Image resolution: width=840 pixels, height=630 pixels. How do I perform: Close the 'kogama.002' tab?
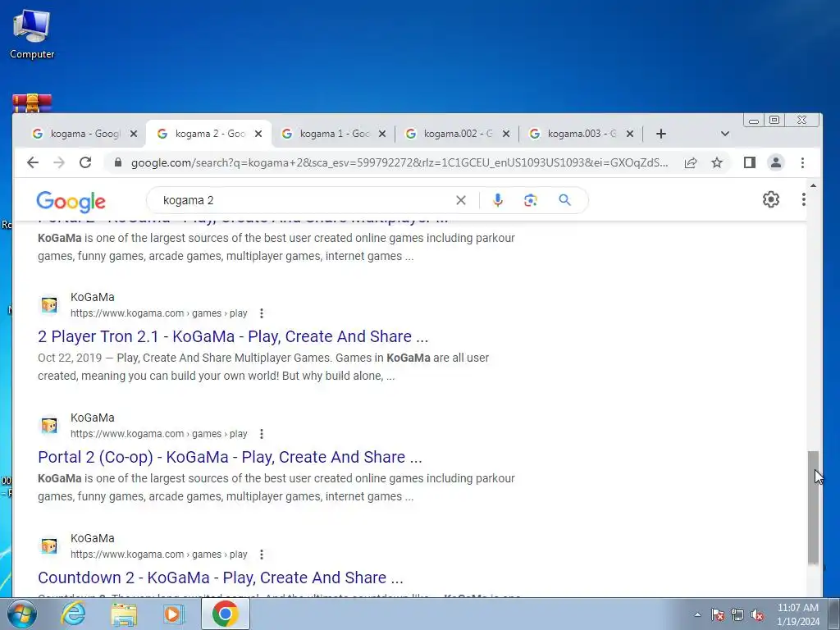point(506,134)
